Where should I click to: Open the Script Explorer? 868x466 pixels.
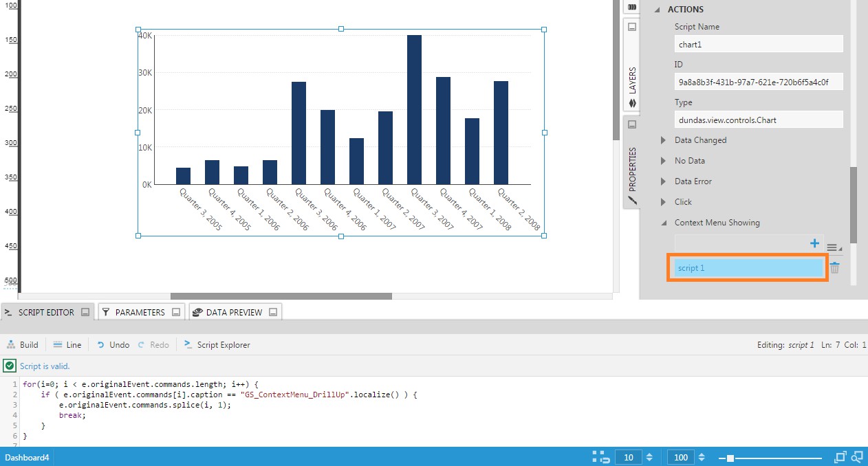tap(217, 345)
